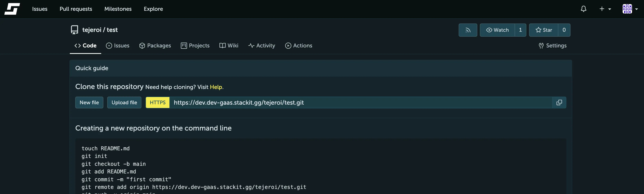Click the RSS feed icon button
The height and width of the screenshot is (194, 644).
tap(468, 30)
